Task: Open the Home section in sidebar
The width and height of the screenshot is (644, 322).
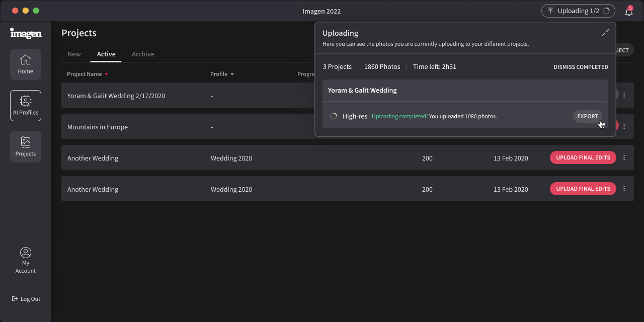Action: 26,64
